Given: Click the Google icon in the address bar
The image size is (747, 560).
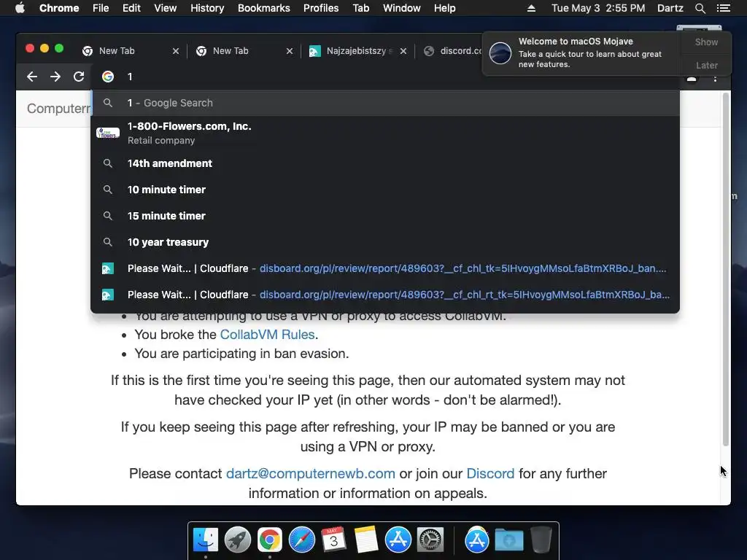Looking at the screenshot, I should click(108, 77).
